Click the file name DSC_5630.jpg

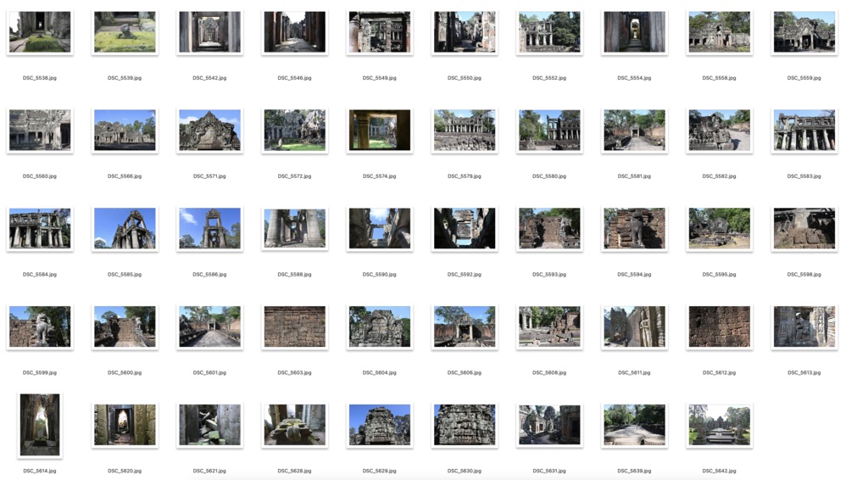(x=465, y=472)
